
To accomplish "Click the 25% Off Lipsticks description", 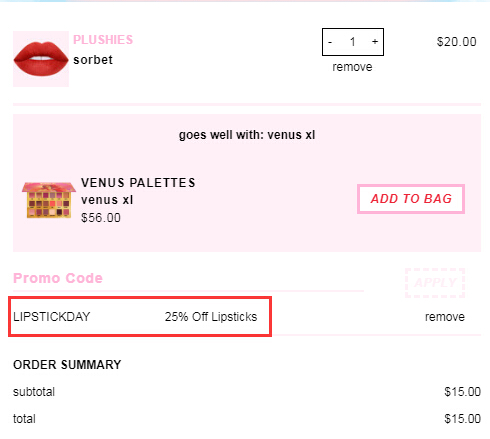I will tap(211, 317).
